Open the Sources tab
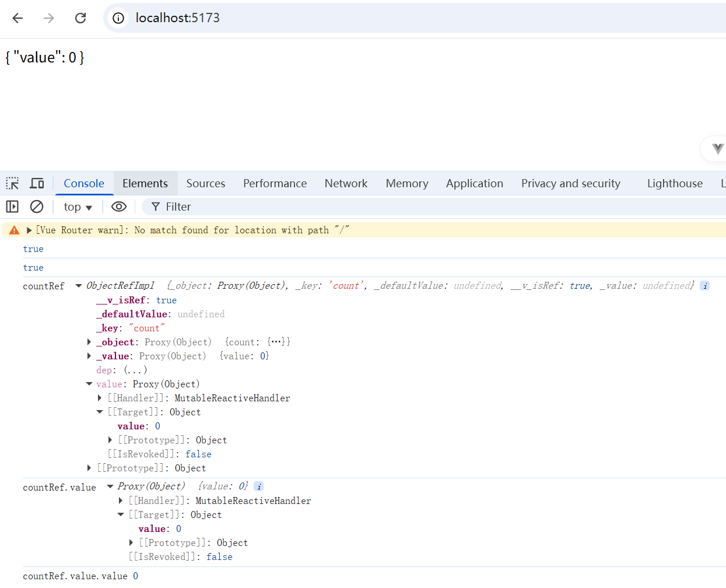The width and height of the screenshot is (726, 588). (x=206, y=183)
